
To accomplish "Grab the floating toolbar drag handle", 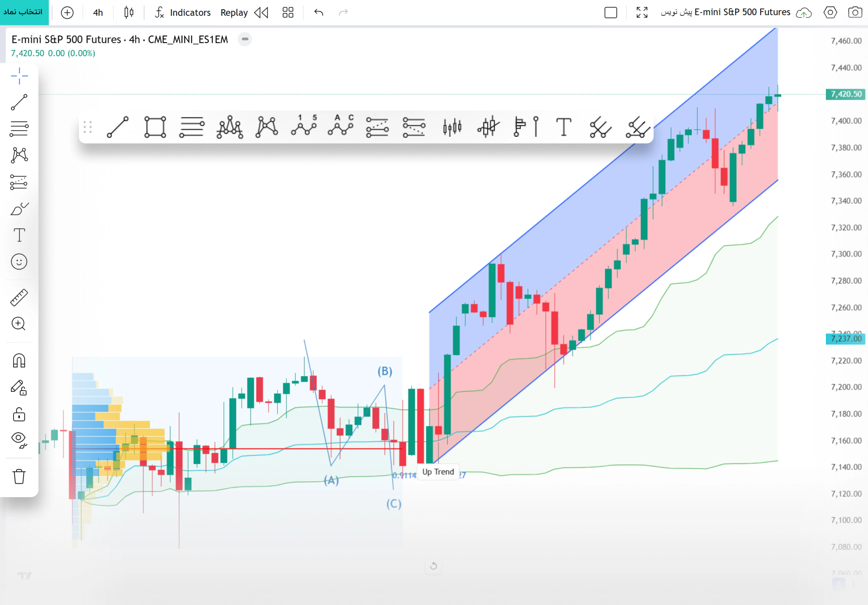I will click(88, 127).
